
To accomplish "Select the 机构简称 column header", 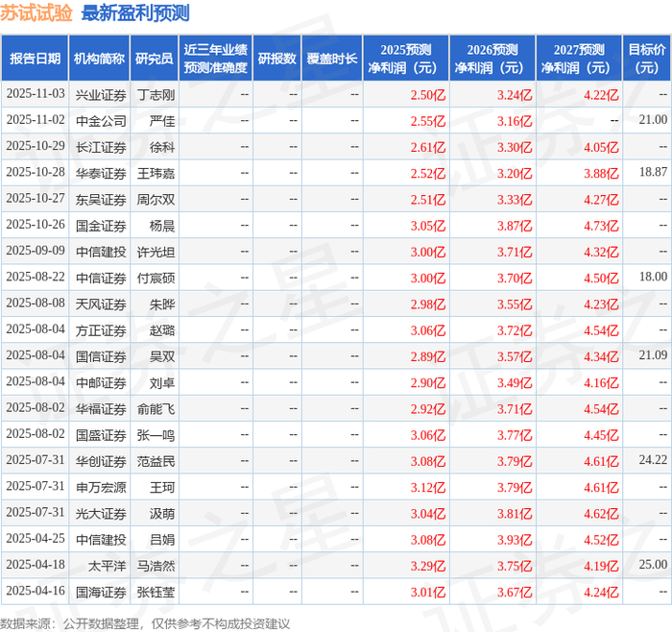I will 100,59.
